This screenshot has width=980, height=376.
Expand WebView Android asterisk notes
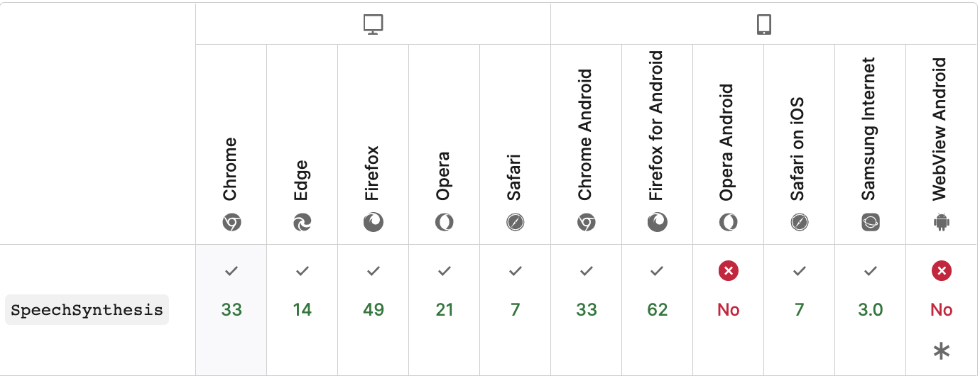click(x=942, y=350)
